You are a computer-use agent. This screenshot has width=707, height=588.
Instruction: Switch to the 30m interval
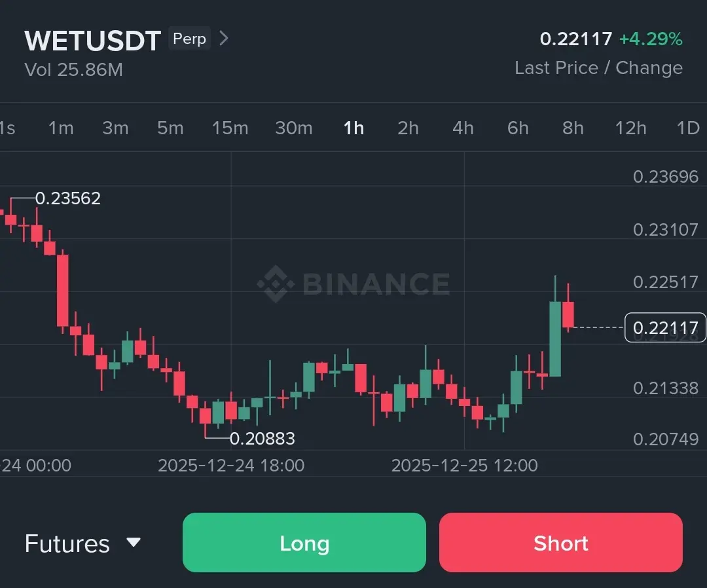(293, 128)
